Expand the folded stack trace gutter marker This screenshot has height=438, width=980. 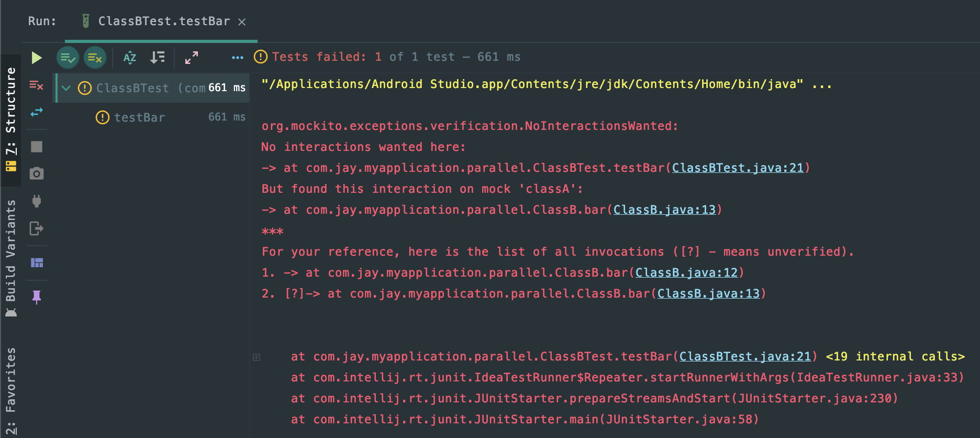257,357
